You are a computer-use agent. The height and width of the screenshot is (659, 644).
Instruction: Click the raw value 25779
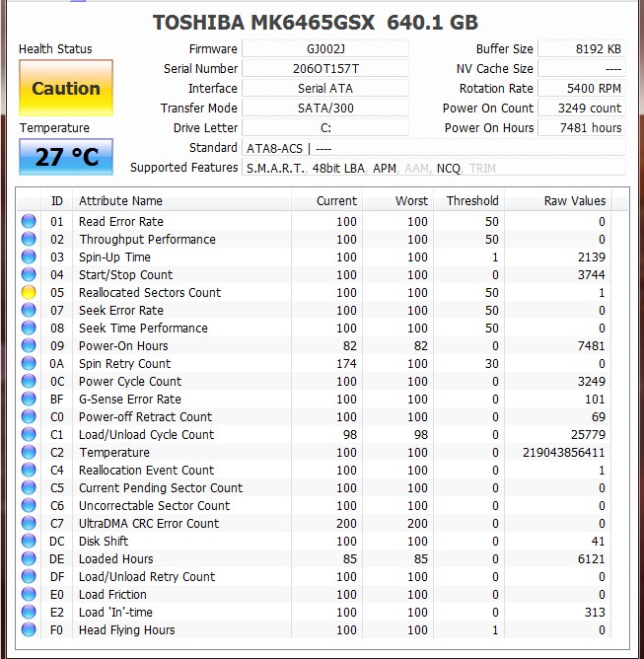(588, 435)
